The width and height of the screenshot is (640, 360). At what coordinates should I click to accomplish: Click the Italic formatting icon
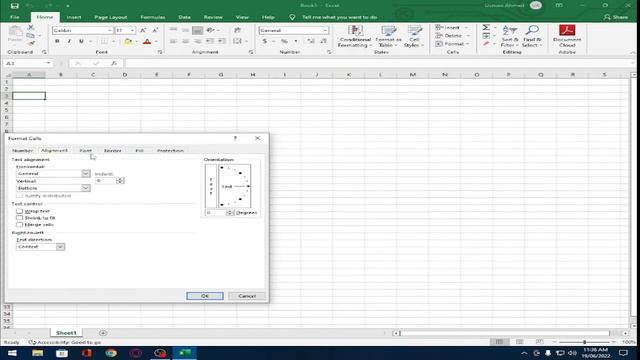click(x=69, y=41)
